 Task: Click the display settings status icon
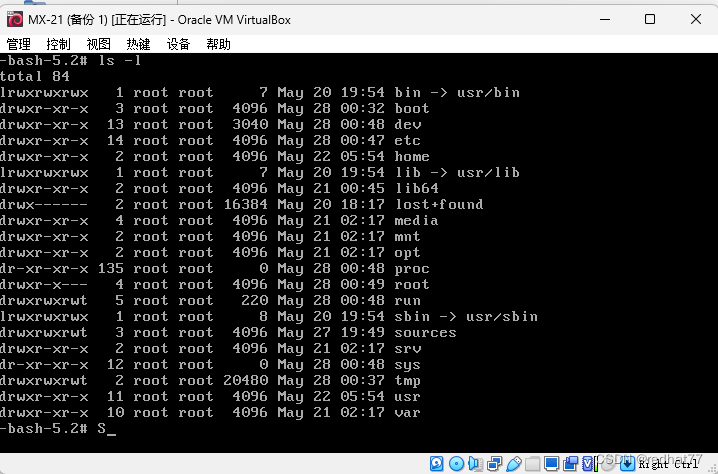point(551,463)
